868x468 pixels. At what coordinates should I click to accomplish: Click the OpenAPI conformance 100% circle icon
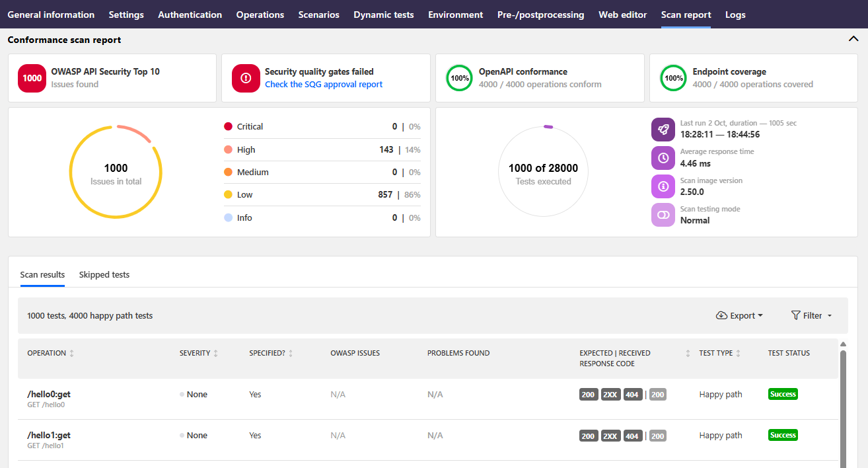(x=460, y=78)
